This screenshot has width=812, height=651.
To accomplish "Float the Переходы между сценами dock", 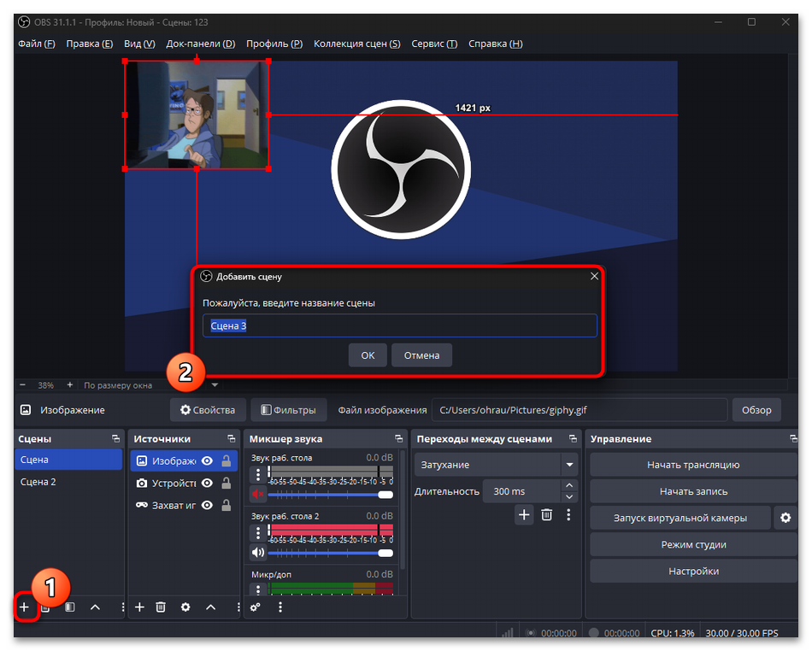I will (x=573, y=439).
